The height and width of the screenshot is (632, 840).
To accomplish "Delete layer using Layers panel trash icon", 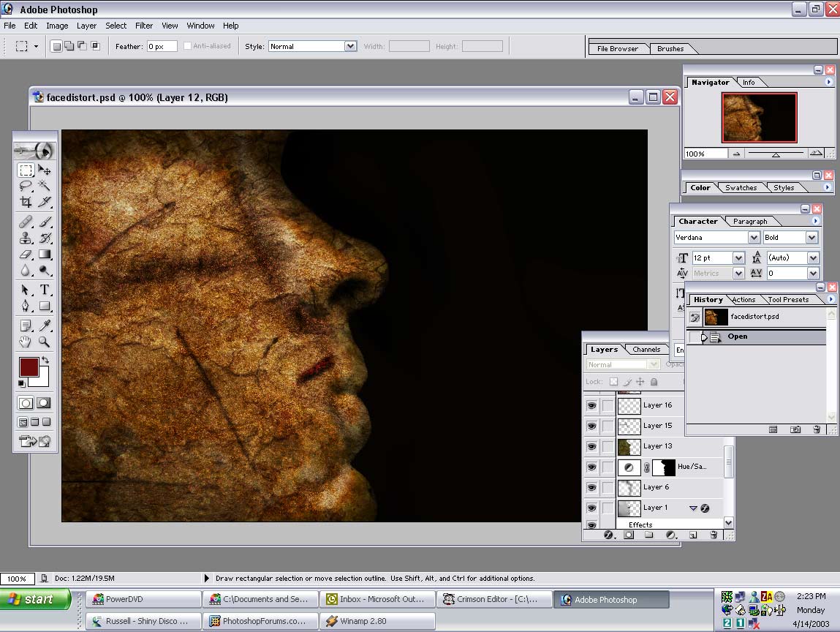I will coord(714,535).
